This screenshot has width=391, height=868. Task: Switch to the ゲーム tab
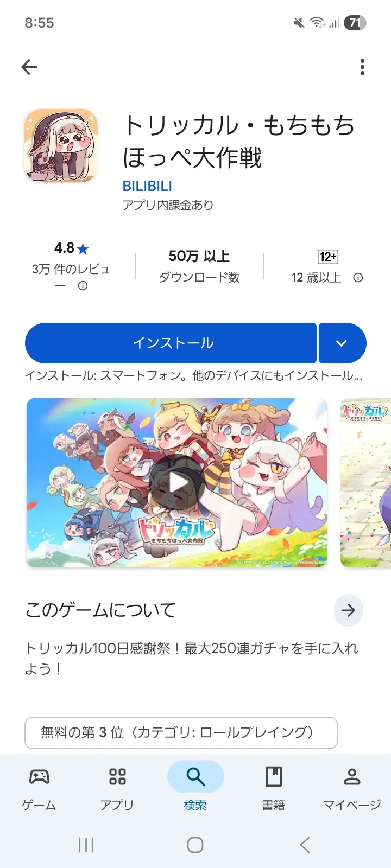coord(39,789)
